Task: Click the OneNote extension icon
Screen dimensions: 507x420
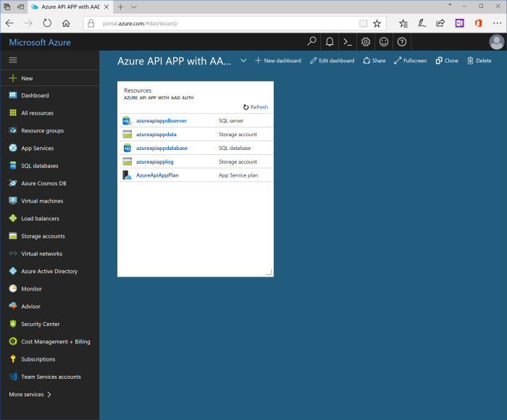Action: pos(459,23)
